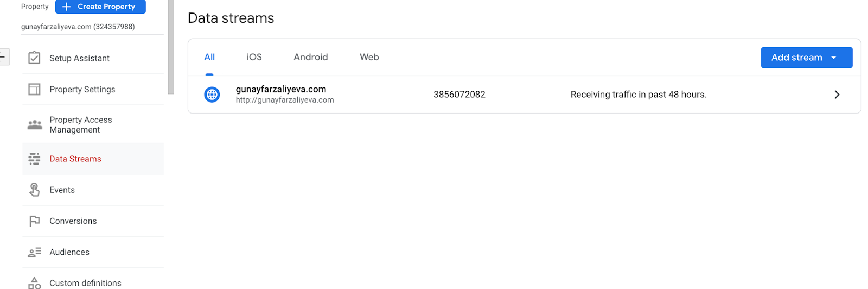Click the sidebar vertical scrollbar
The height and width of the screenshot is (289, 868).
(171, 47)
